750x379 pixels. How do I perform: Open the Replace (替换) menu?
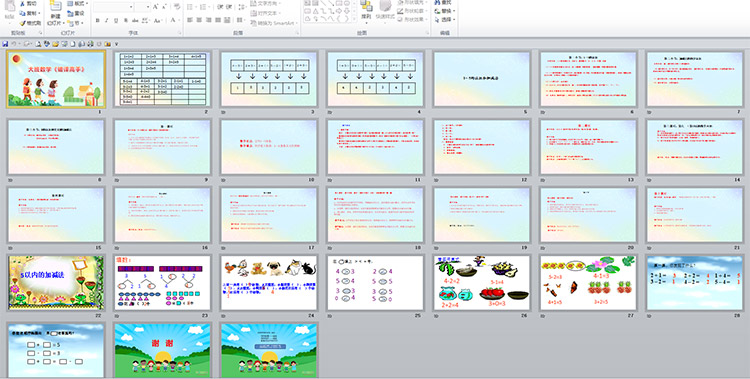tap(445, 11)
